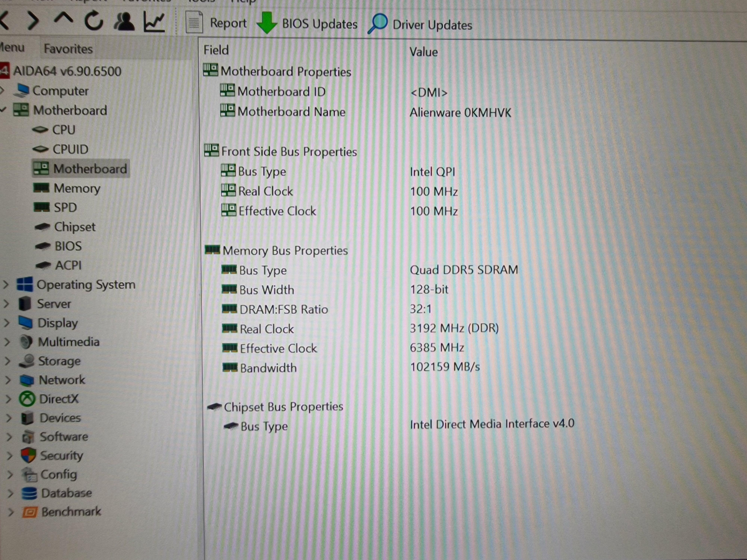Open Driver Updates from the toolbar
747x560 pixels.
[x=420, y=24]
